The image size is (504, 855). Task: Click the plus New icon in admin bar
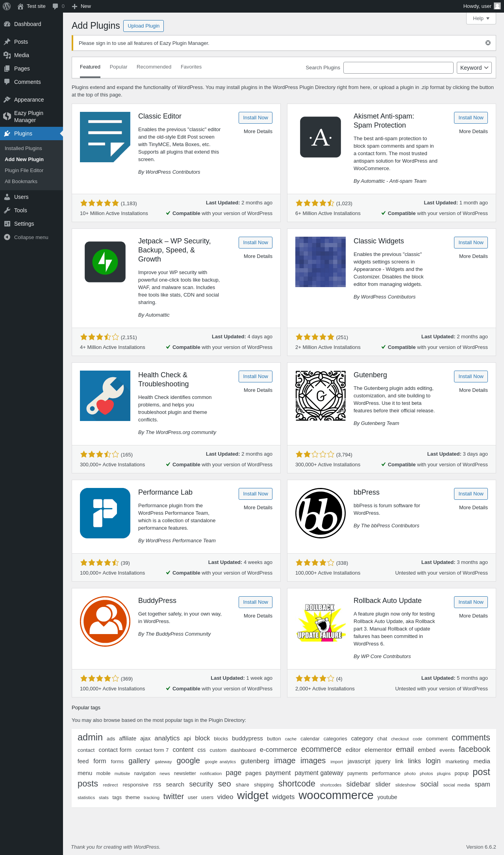(x=74, y=6)
